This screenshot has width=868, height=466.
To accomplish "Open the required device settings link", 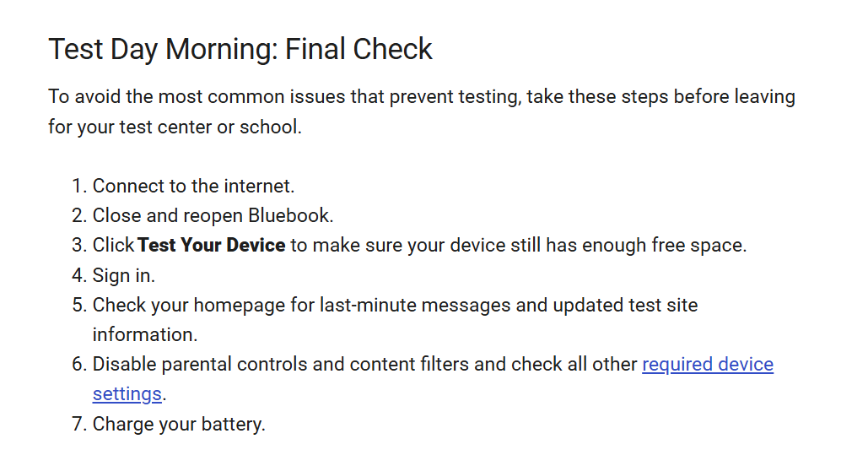I will (708, 365).
